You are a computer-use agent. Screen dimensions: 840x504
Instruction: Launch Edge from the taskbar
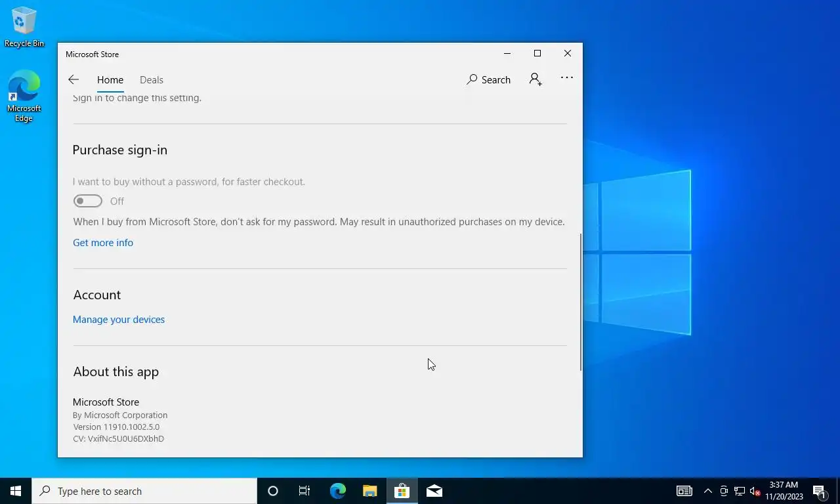(x=337, y=491)
